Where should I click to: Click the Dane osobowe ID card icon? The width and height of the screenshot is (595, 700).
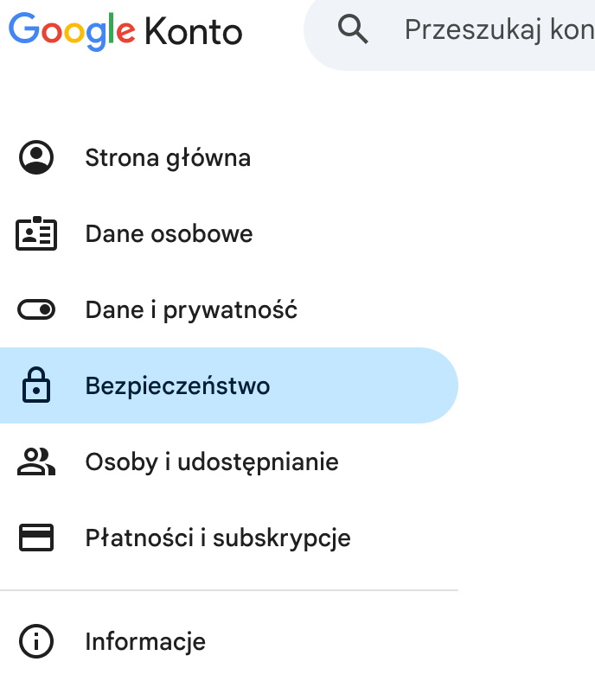(x=35, y=234)
